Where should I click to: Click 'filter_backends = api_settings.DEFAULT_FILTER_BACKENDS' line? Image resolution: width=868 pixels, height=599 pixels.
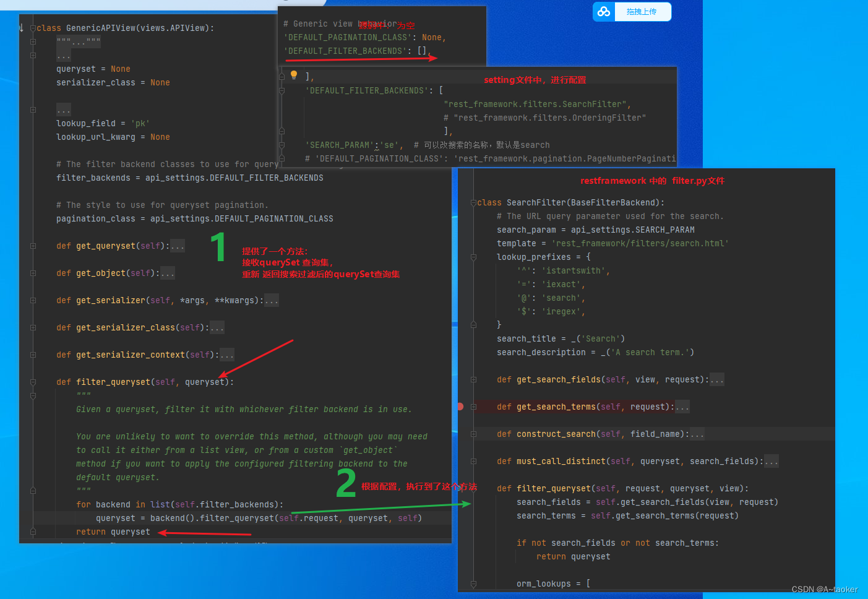point(190,178)
